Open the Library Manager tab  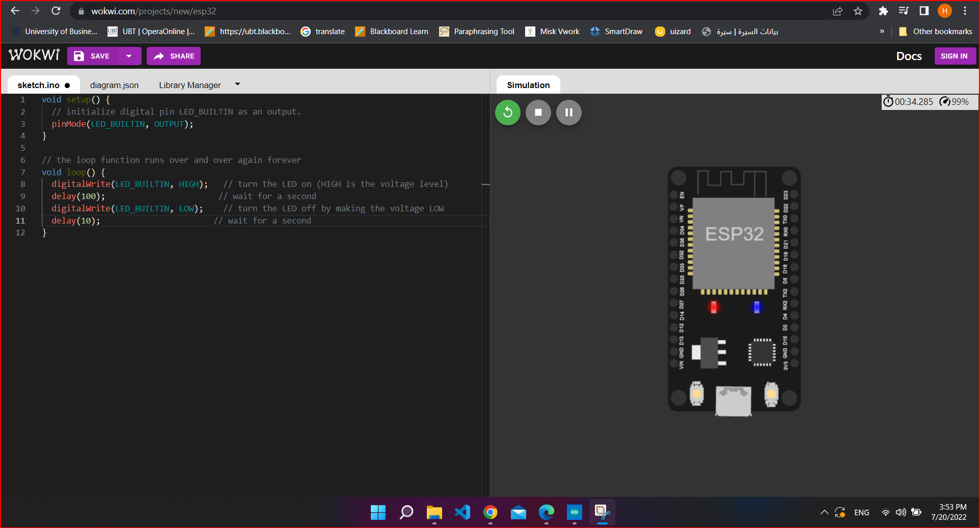point(189,85)
